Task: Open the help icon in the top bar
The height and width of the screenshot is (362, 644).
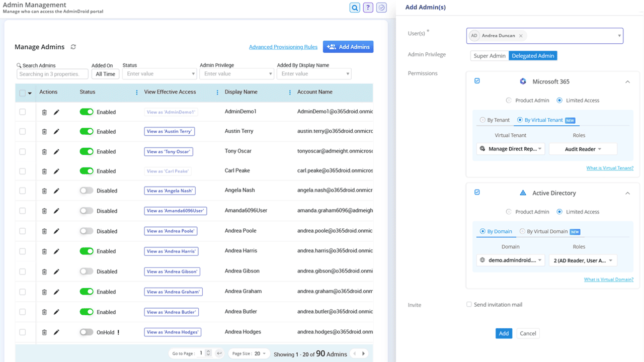Action: [x=367, y=8]
